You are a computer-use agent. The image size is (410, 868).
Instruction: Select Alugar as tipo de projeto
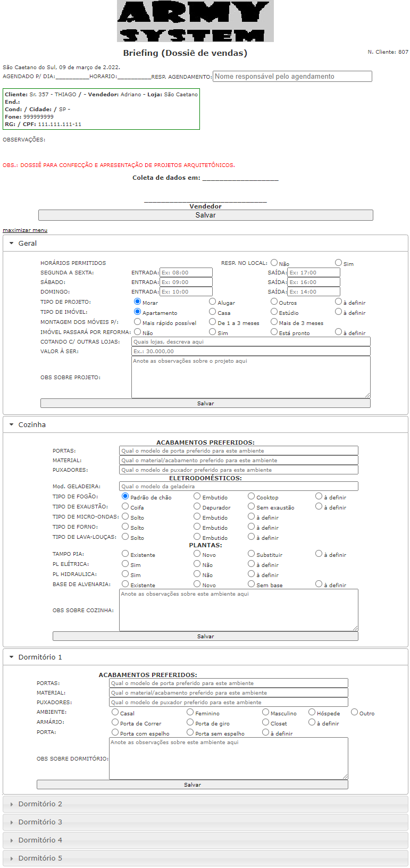(212, 301)
